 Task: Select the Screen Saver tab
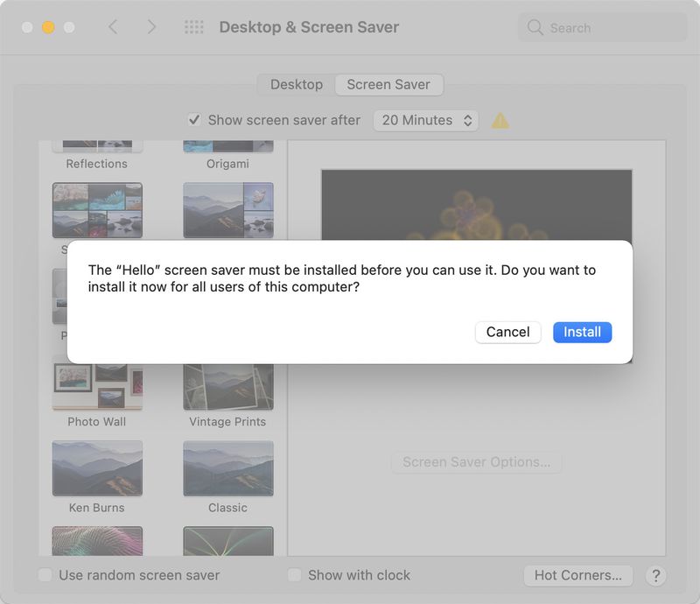[389, 84]
